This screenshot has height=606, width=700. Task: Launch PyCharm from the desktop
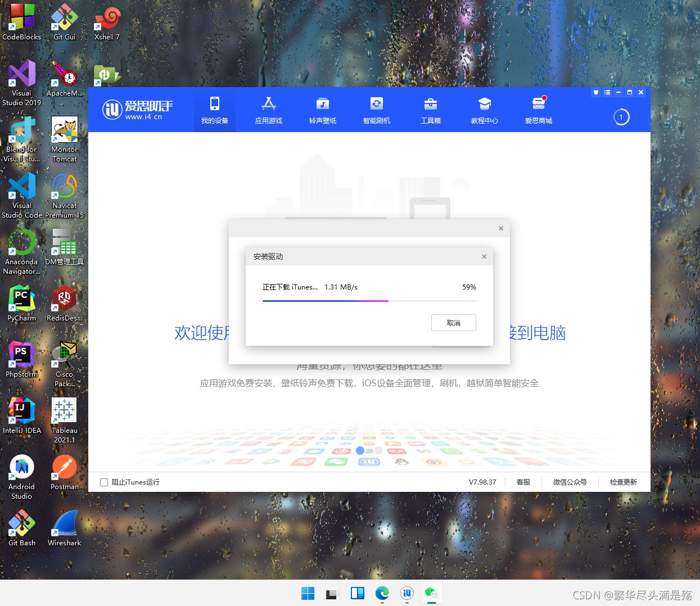coord(21,304)
